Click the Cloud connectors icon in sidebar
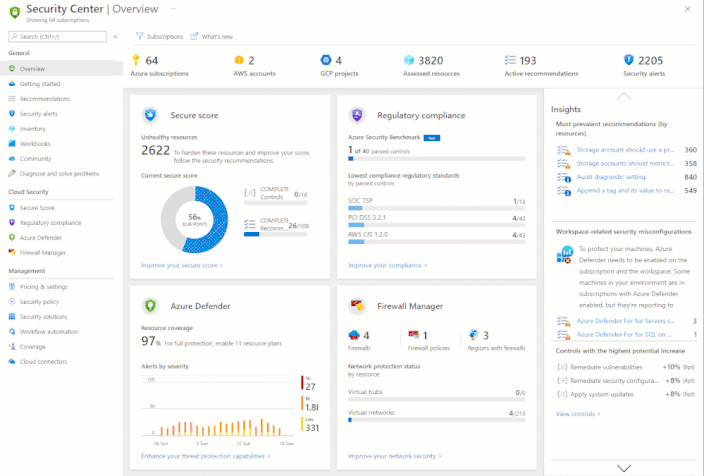Viewport: 704px width, 476px height. point(12,361)
